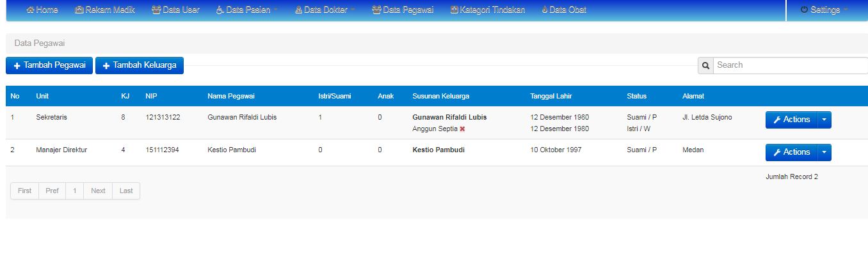Remove family member Anggun Septia with red X
The width and height of the screenshot is (868, 275).
click(x=462, y=129)
